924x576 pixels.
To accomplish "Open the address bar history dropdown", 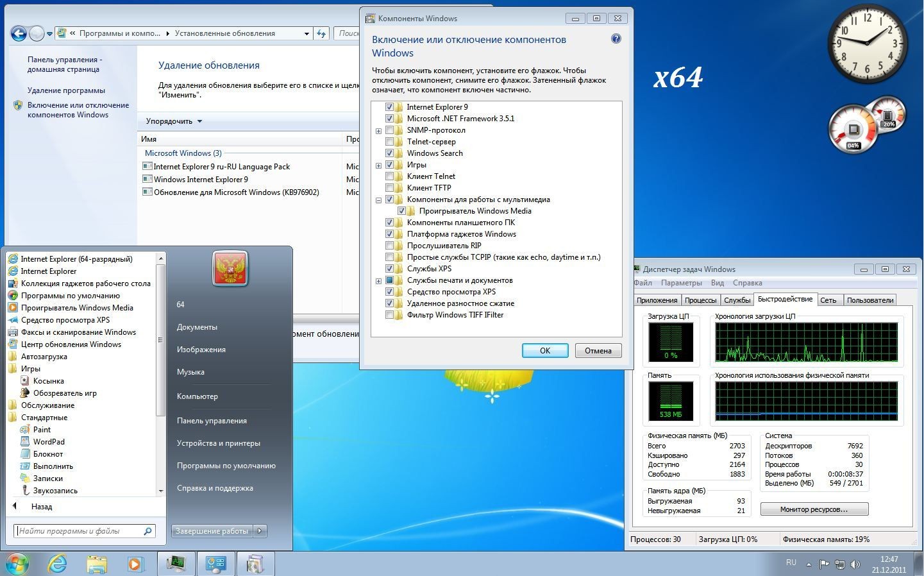I will 307,33.
